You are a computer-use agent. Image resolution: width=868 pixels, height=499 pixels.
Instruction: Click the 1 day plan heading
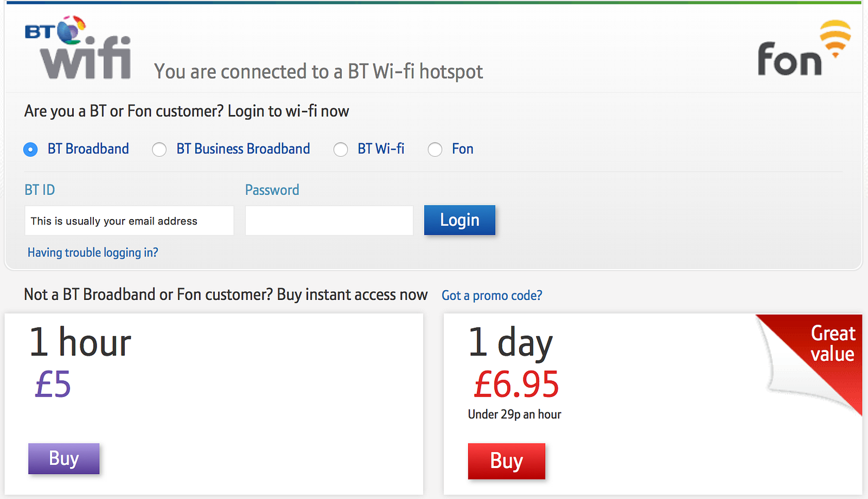click(510, 343)
